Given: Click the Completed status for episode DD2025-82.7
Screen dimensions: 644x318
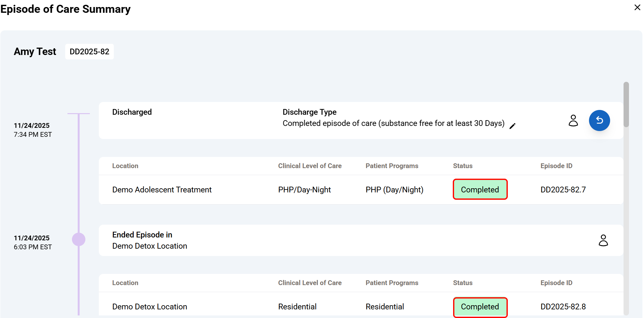Looking at the screenshot, I should coord(480,190).
